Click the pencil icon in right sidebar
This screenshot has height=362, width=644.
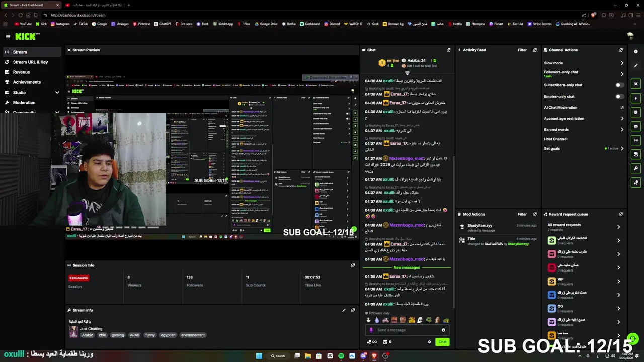636,66
